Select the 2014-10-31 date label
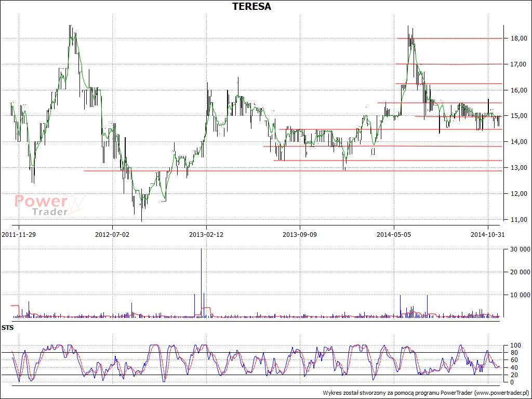Viewport: 532px width, 399px height. (x=487, y=234)
